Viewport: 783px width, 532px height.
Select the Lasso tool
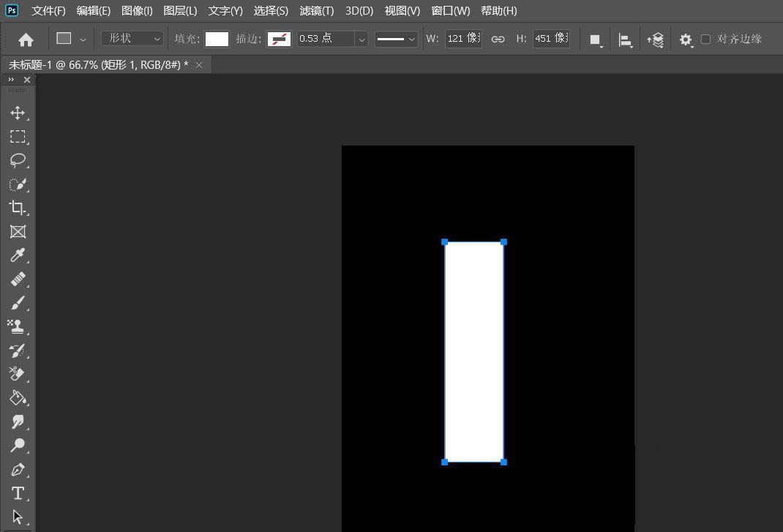point(18,160)
